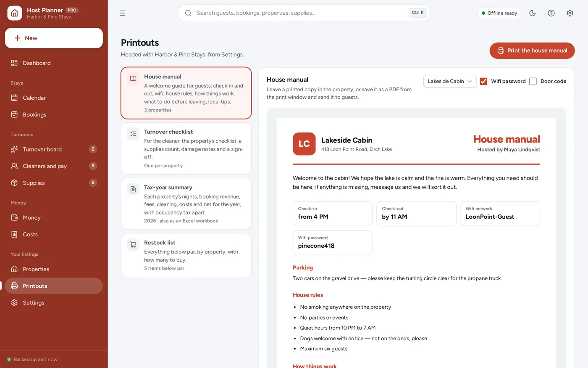588x368 pixels.
Task: Select the House manual printout card
Action: [186, 93]
